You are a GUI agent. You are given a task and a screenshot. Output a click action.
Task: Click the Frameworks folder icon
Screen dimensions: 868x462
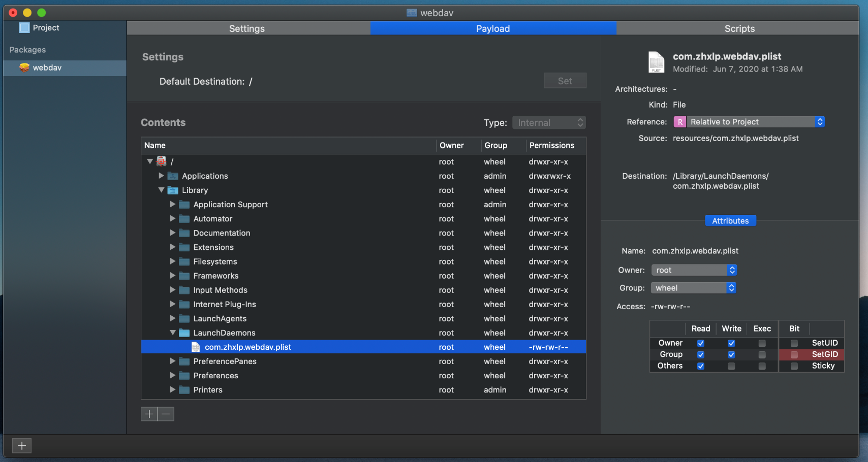point(184,276)
